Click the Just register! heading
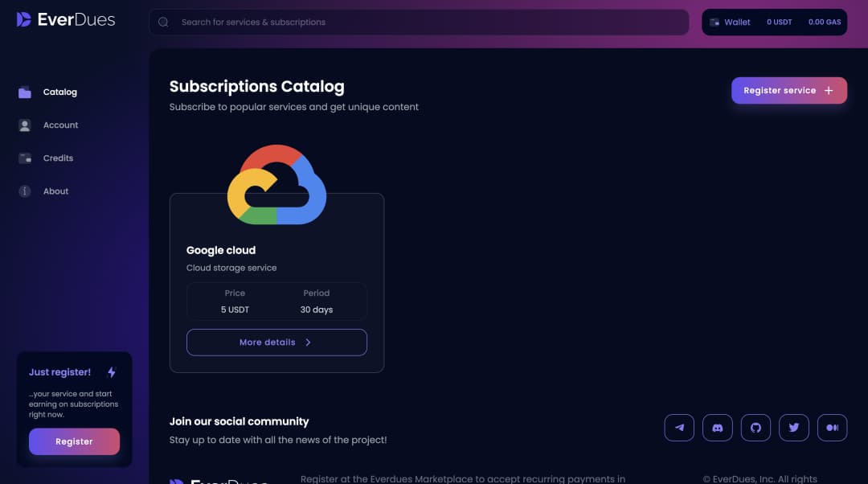868x484 pixels. [59, 372]
